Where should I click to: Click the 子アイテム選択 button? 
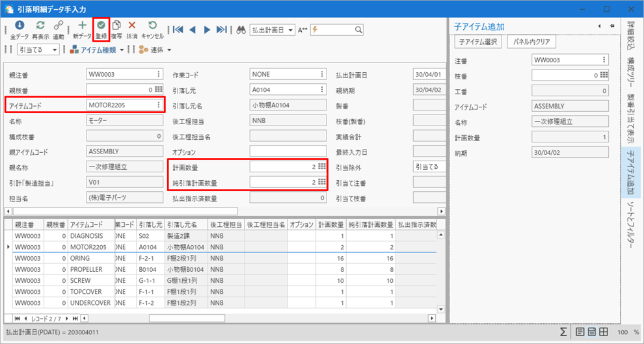pyautogui.click(x=478, y=42)
